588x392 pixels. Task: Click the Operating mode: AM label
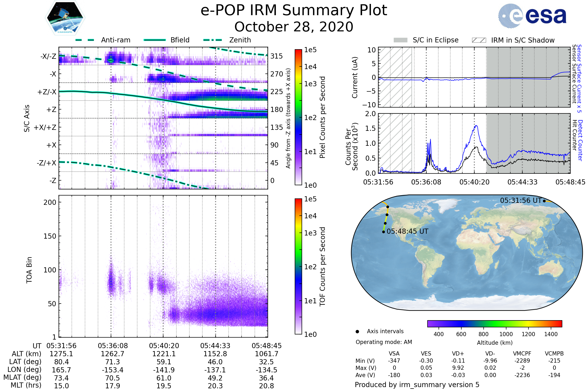(x=384, y=342)
